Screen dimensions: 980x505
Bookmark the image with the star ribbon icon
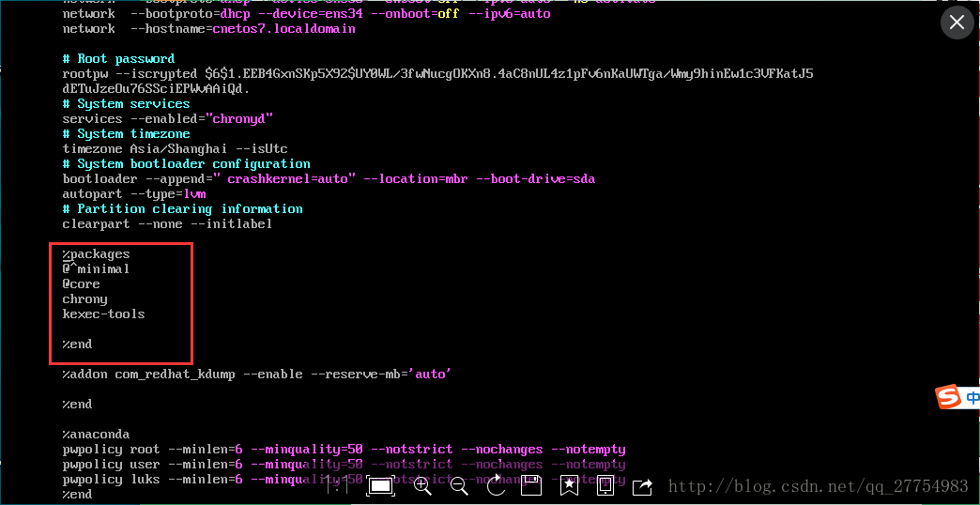coord(569,485)
